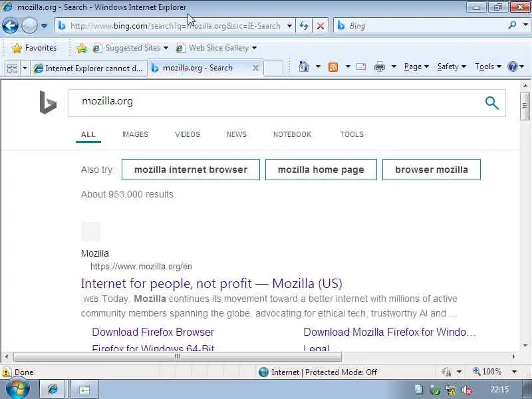This screenshot has width=532, height=399.
Task: Open Web Slice Gallery dropdown
Action: pyautogui.click(x=216, y=48)
